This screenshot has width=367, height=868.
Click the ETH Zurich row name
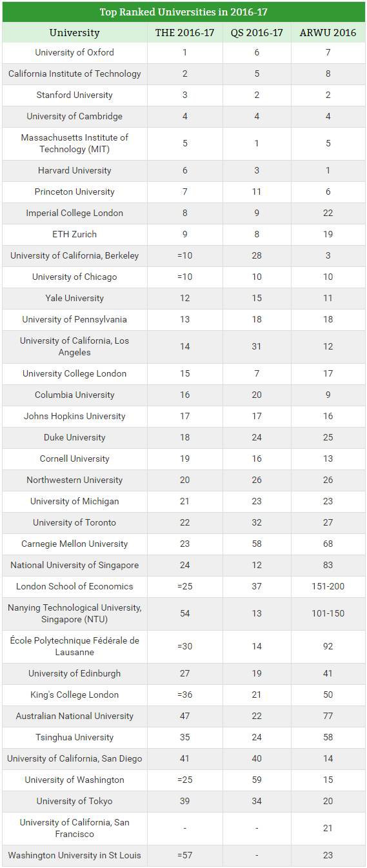click(x=75, y=234)
